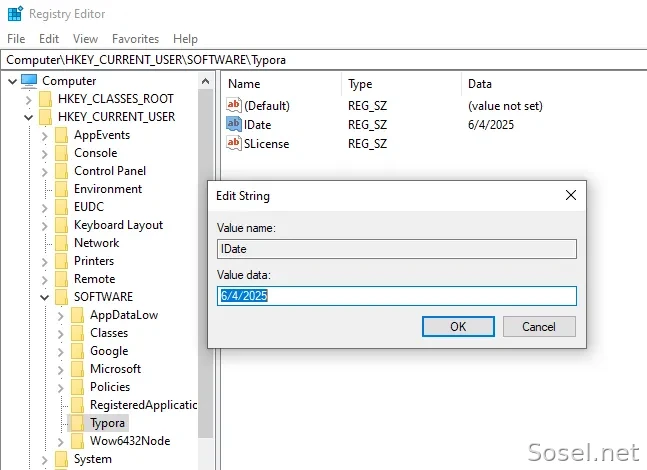This screenshot has width=647, height=470.
Task: Click the HKEY_CLASSES_ROOT folder icon
Action: click(x=45, y=99)
